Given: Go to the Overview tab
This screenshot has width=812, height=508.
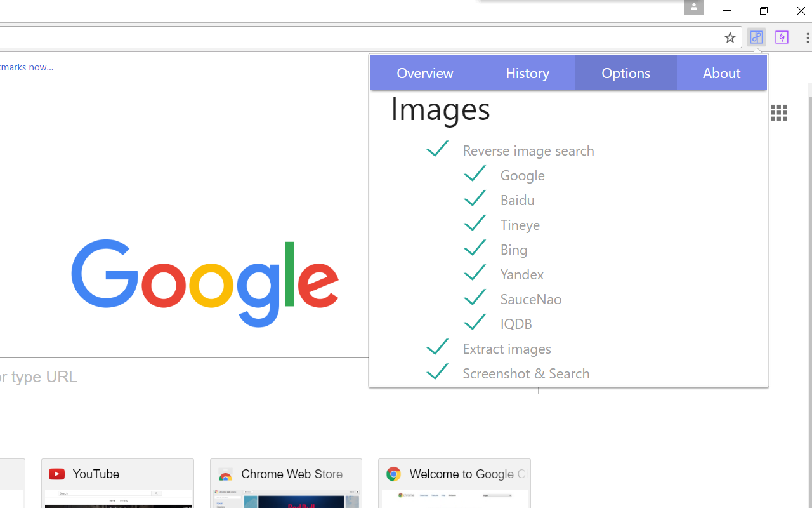Looking at the screenshot, I should [x=424, y=72].
